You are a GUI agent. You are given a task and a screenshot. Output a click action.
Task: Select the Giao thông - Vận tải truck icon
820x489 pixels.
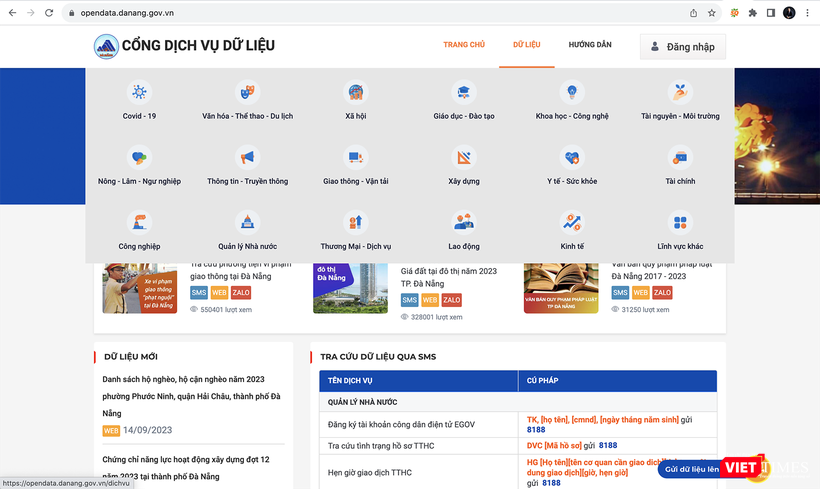click(355, 158)
